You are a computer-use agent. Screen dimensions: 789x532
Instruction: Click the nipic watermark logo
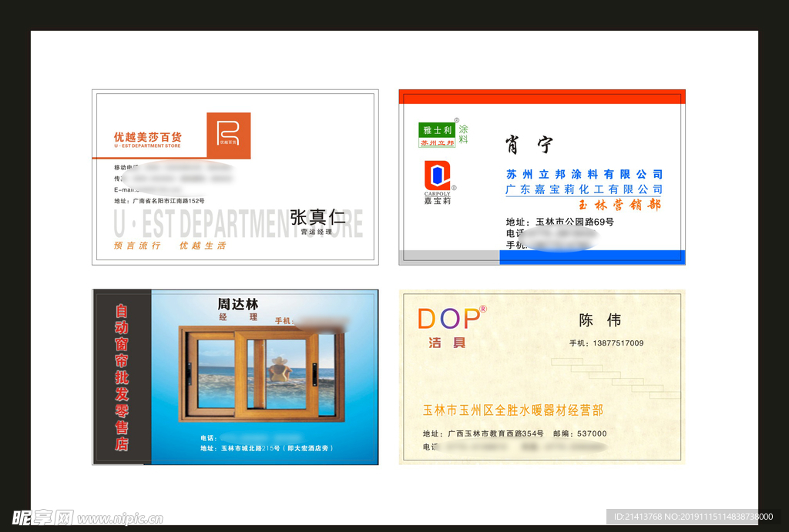pyautogui.click(x=43, y=517)
